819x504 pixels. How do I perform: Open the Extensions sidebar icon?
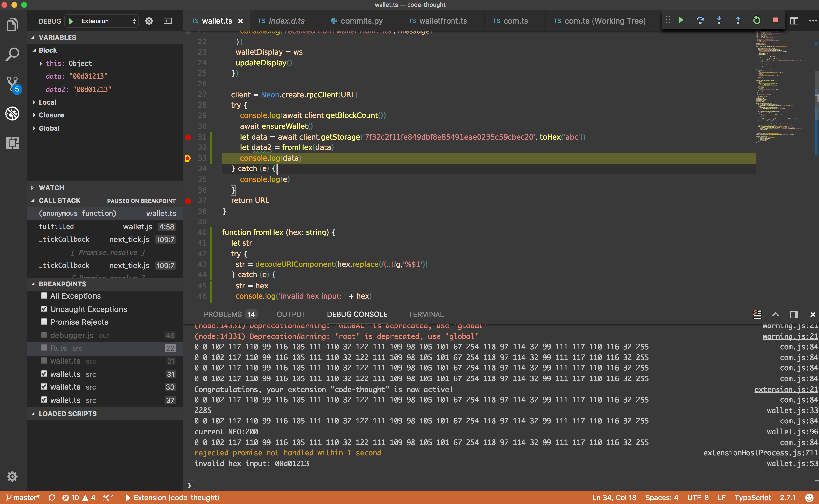click(12, 143)
